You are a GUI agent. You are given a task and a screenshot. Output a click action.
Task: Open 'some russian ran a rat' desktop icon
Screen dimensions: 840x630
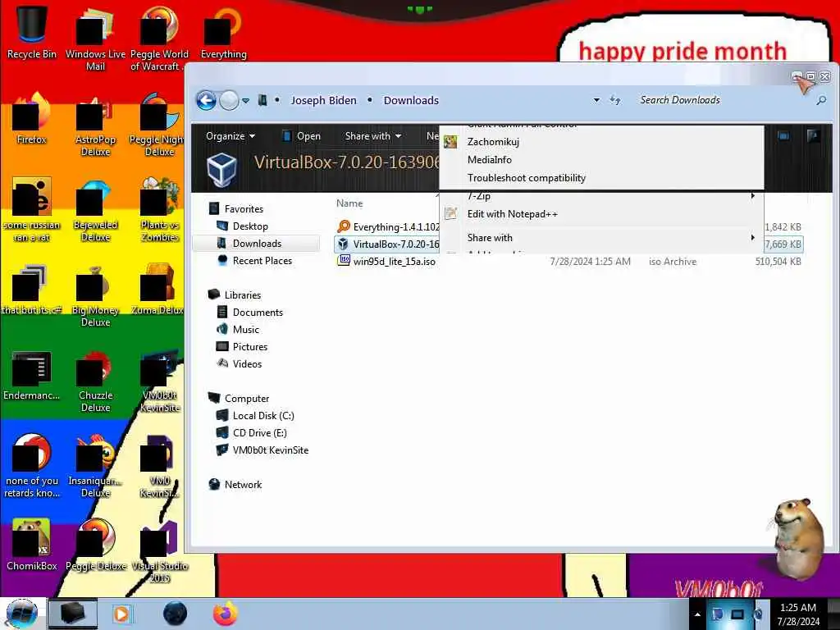[32, 210]
